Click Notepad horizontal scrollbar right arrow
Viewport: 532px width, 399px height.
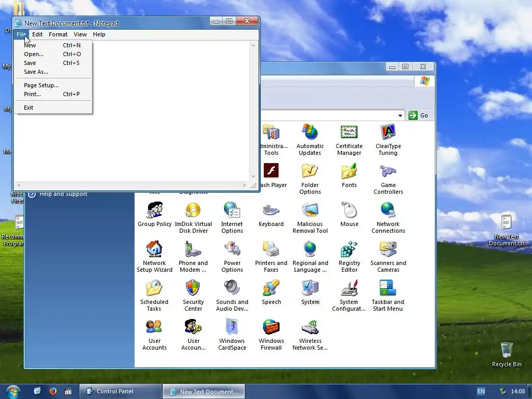pyautogui.click(x=245, y=185)
